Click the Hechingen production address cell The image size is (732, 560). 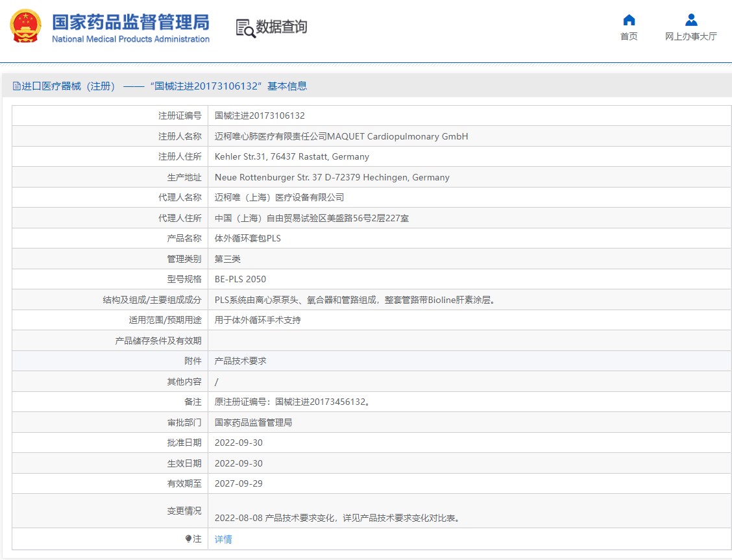[332, 177]
